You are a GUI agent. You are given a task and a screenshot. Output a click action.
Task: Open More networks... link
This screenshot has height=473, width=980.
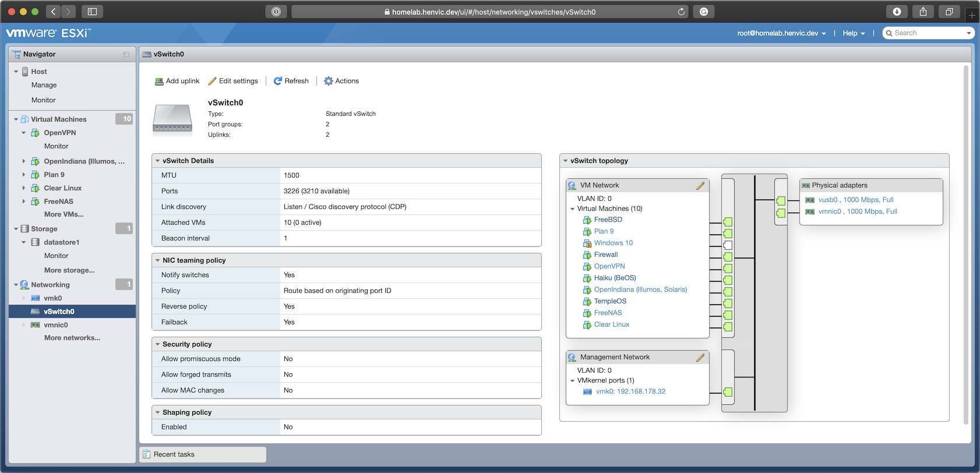click(x=72, y=338)
